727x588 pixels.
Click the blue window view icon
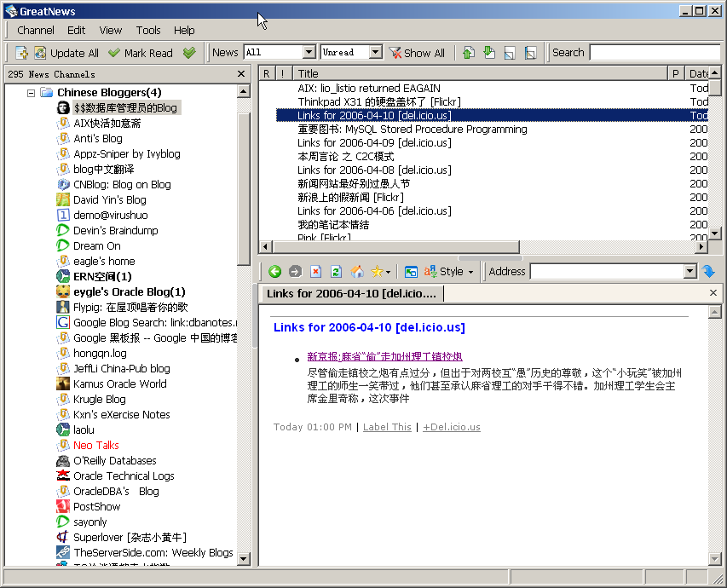pyautogui.click(x=411, y=271)
